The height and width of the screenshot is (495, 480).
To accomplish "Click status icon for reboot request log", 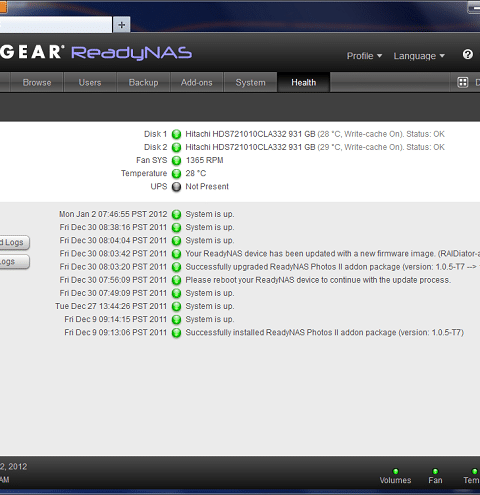I will (176, 280).
